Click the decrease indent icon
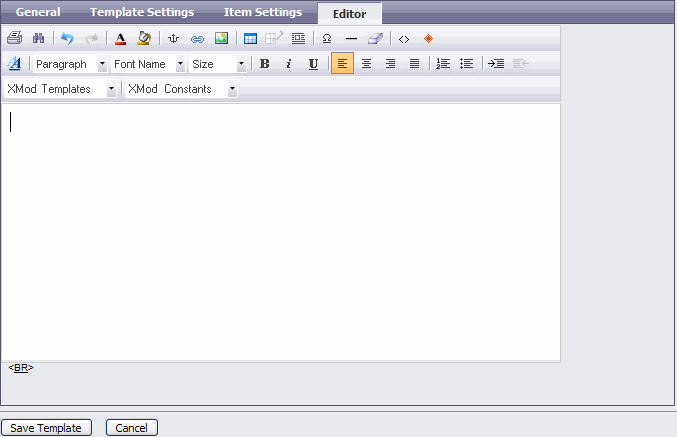The height and width of the screenshot is (437, 677). pyautogui.click(x=521, y=63)
